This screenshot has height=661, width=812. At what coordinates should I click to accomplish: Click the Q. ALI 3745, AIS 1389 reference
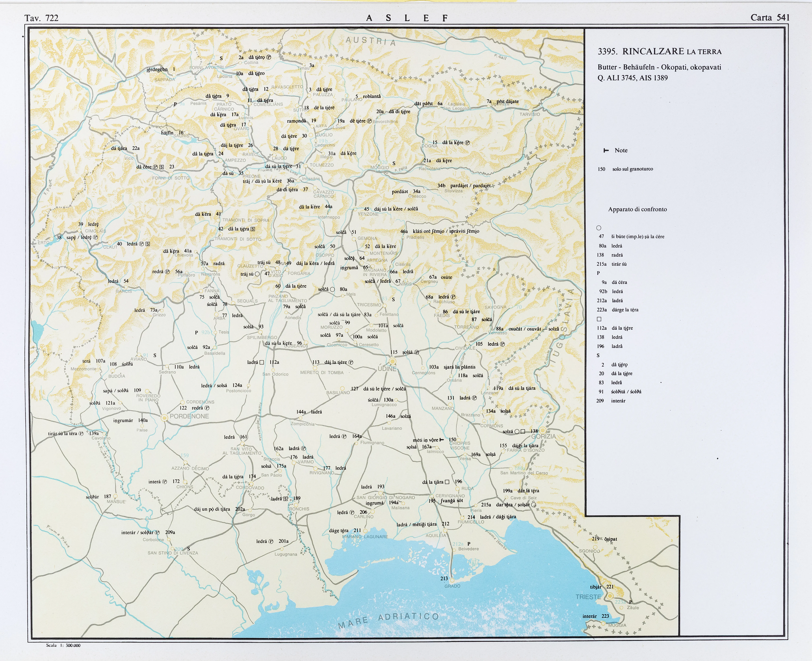coord(632,78)
